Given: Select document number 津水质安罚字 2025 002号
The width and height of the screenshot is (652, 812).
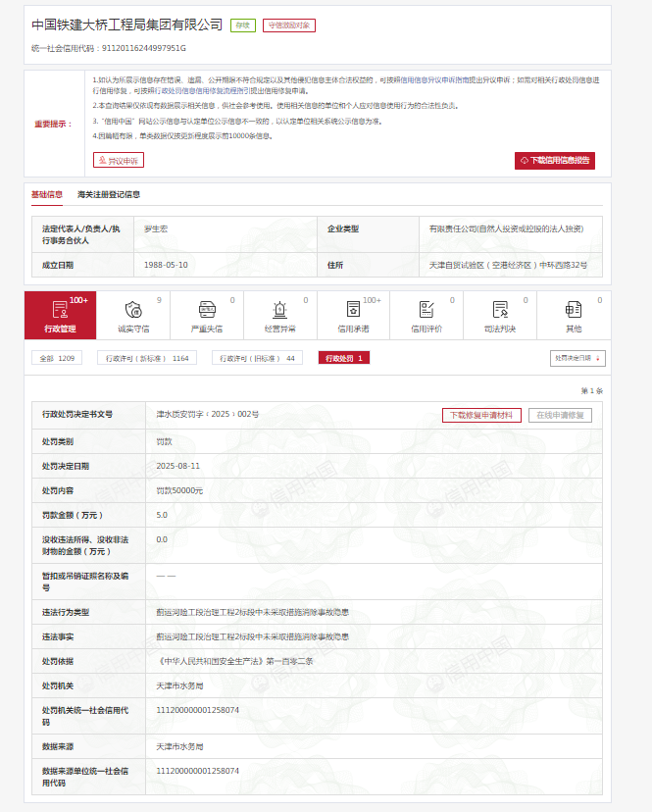Looking at the screenshot, I should [x=208, y=414].
